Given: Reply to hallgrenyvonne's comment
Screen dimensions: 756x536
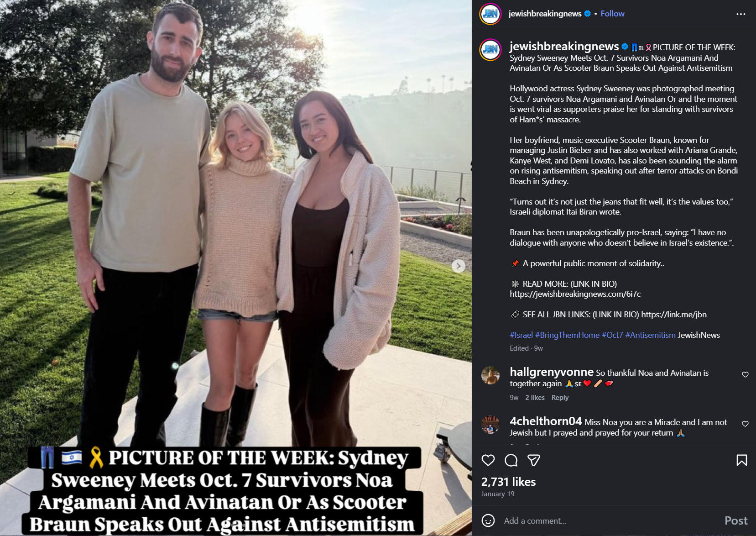Looking at the screenshot, I should pos(560,398).
